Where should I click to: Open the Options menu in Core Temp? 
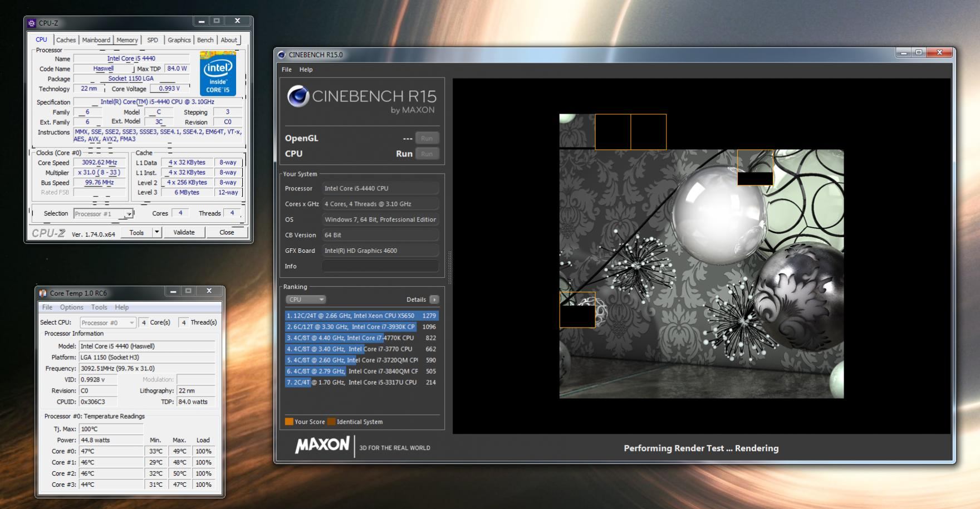71,307
